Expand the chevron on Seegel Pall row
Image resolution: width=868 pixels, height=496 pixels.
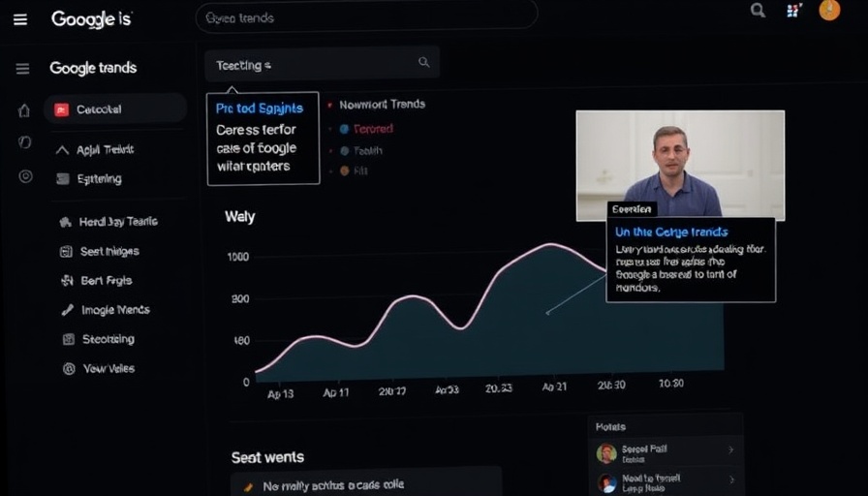pyautogui.click(x=731, y=450)
